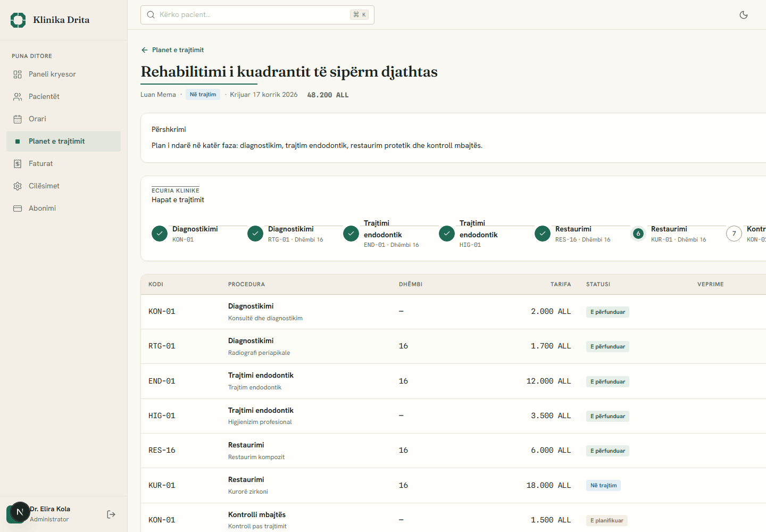
Task: Click the Cilësimet gear icon
Action: click(18, 186)
